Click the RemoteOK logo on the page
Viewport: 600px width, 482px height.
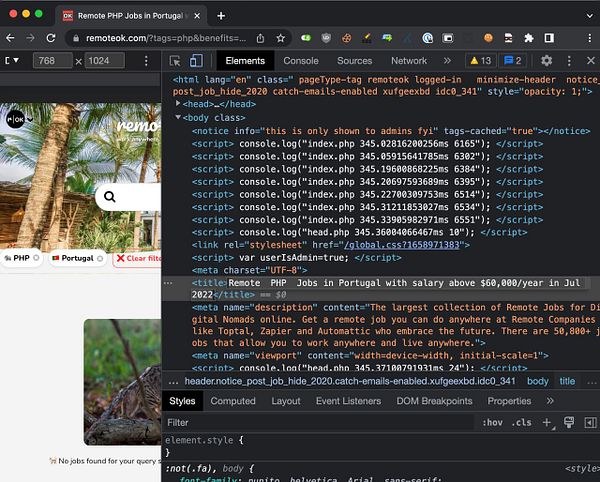(17, 118)
